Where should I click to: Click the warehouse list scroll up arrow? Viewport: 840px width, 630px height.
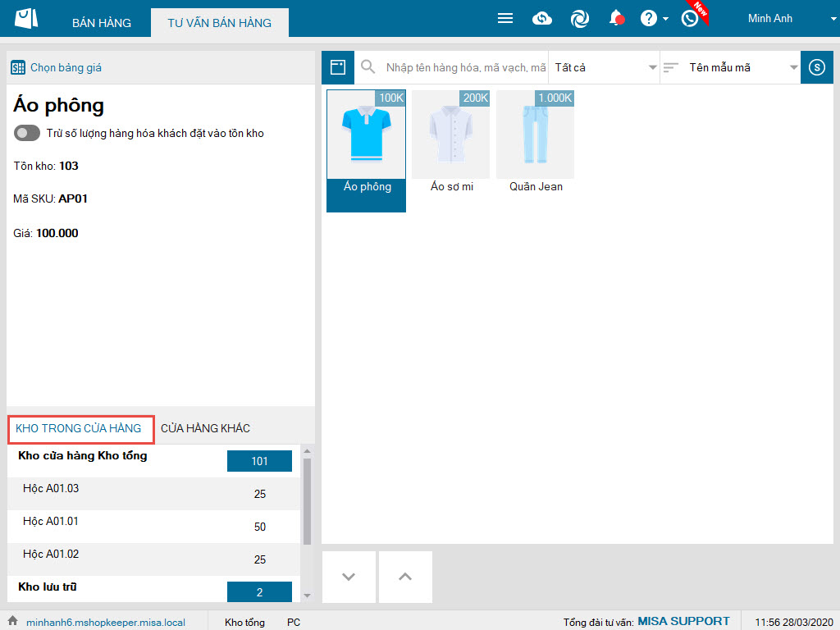tap(307, 452)
